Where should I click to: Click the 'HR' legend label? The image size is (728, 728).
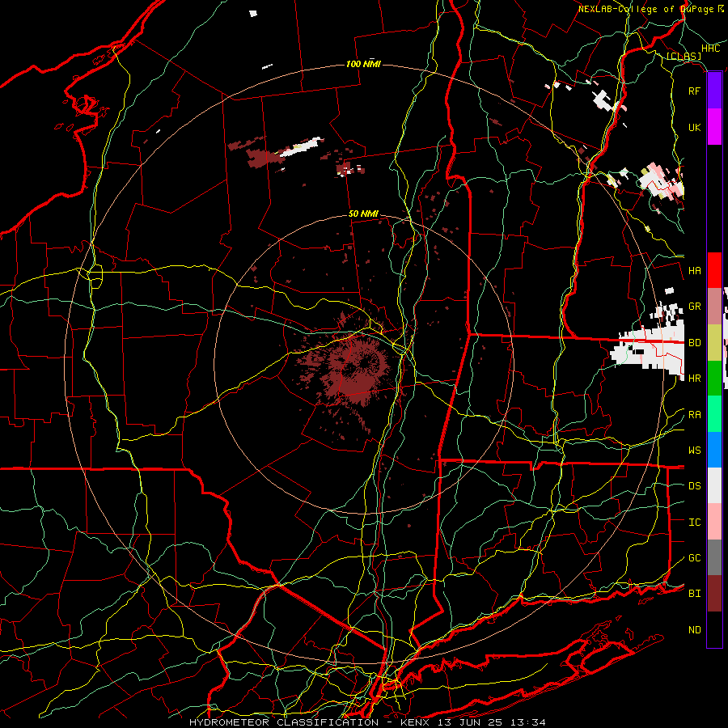(695, 379)
